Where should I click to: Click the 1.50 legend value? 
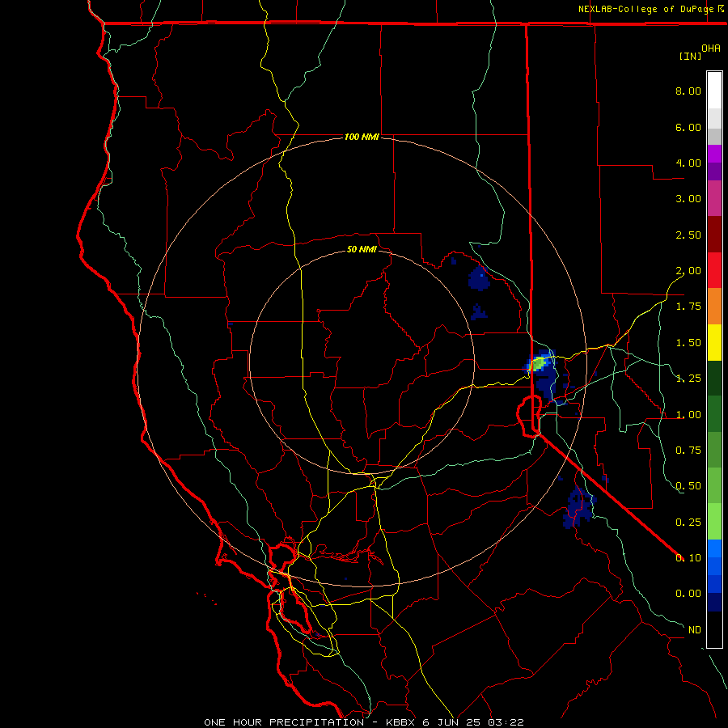point(688,343)
